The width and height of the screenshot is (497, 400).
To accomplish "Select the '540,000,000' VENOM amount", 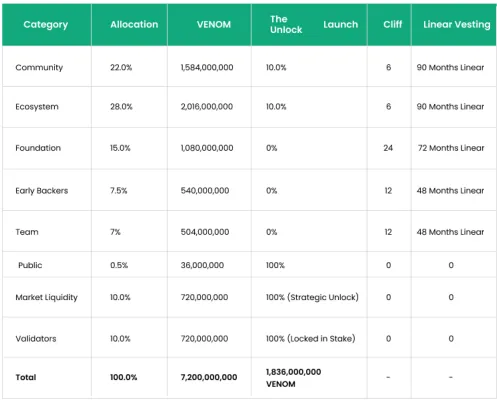I will 205,191.
